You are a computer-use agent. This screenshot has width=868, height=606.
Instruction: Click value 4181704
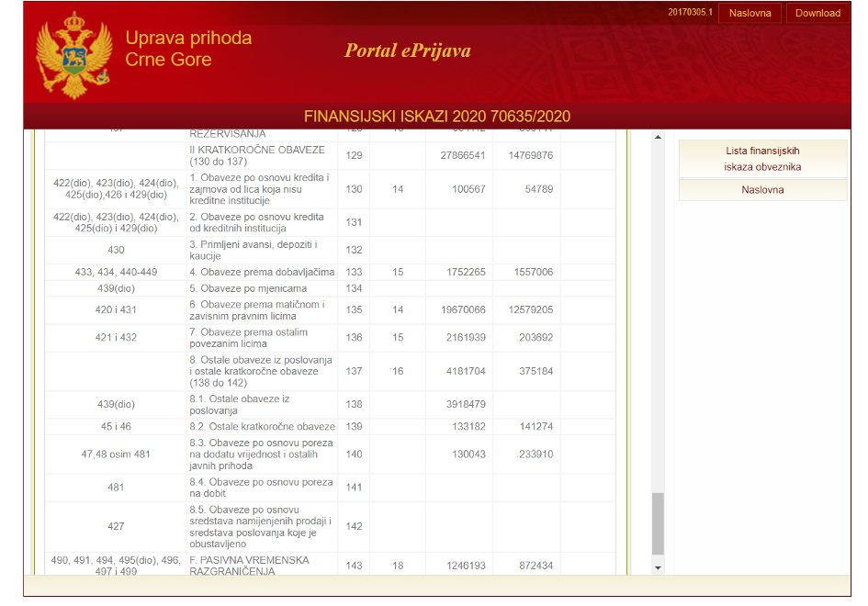coord(466,371)
